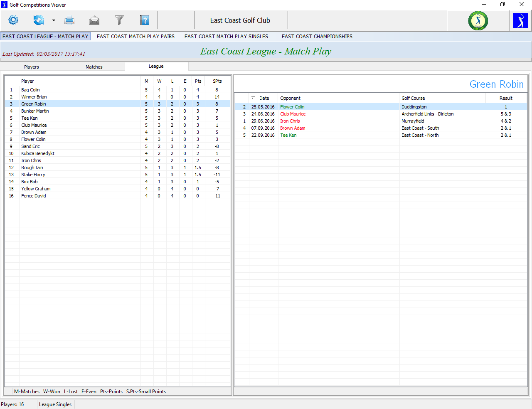Select player Box Bob
The image size is (532, 409).
coord(117,182)
